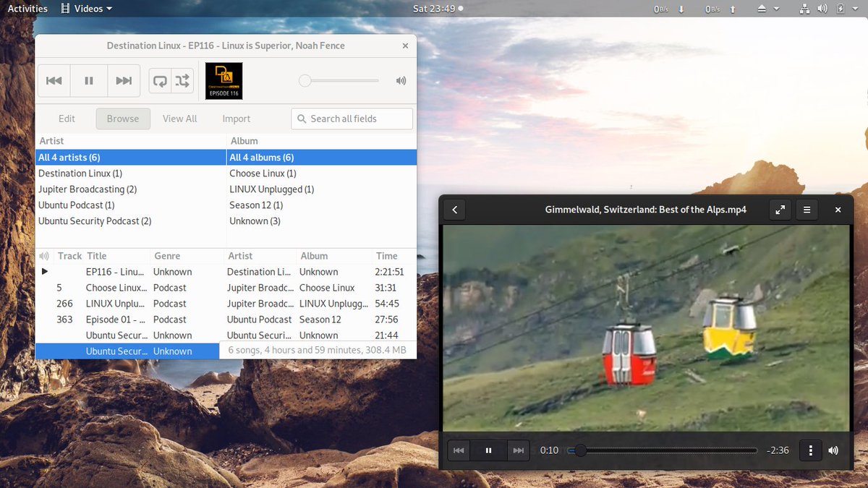Click the battery charging icon in top bar
Screen dimensions: 868x488
841,9
